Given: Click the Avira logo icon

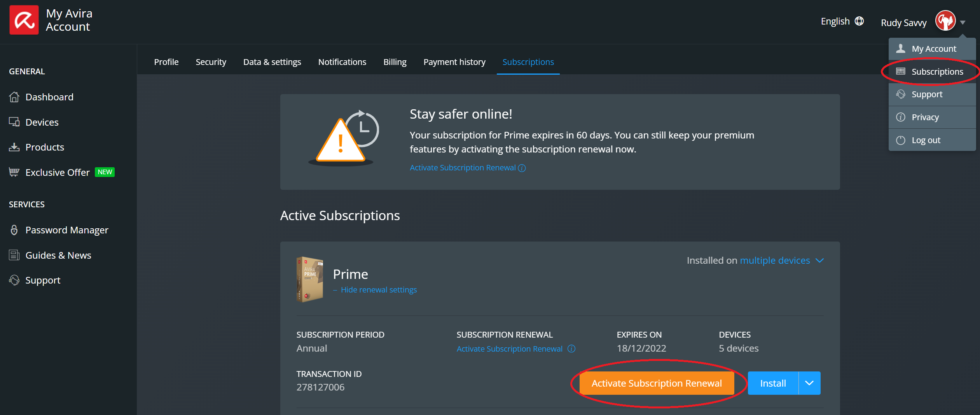Looking at the screenshot, I should [x=24, y=20].
